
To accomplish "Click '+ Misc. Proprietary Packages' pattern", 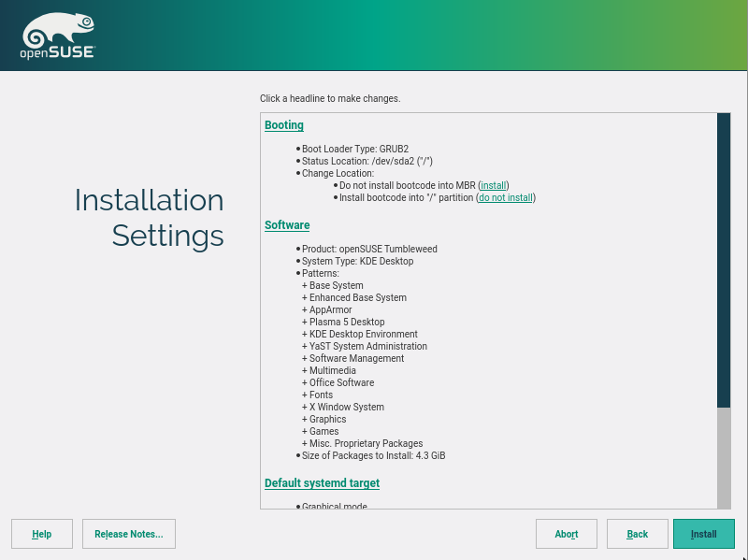I will (x=362, y=444).
